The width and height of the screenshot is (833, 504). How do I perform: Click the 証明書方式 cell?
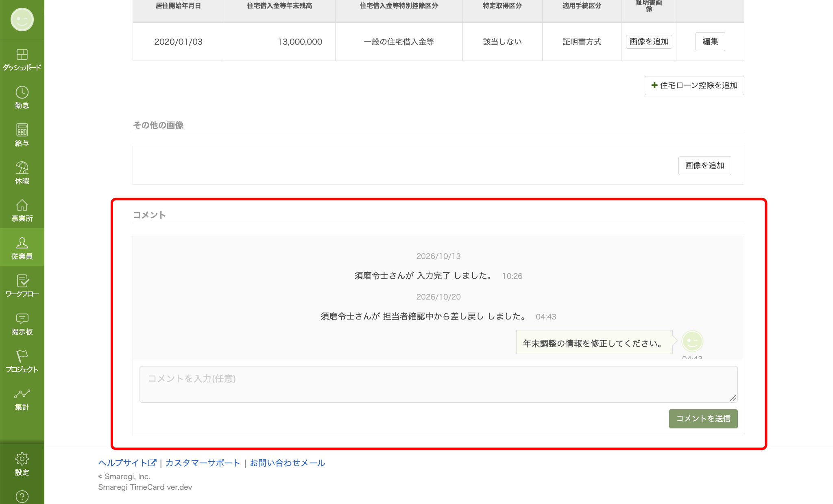[582, 41]
